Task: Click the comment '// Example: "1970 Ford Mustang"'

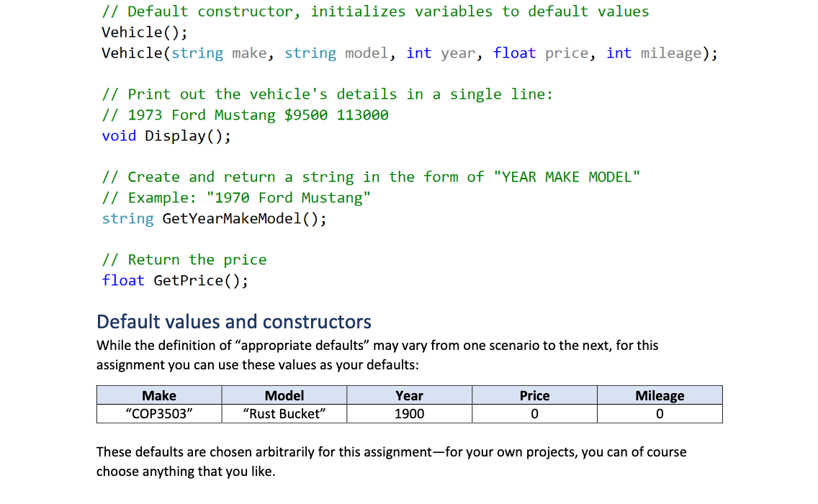Action: tap(236, 198)
